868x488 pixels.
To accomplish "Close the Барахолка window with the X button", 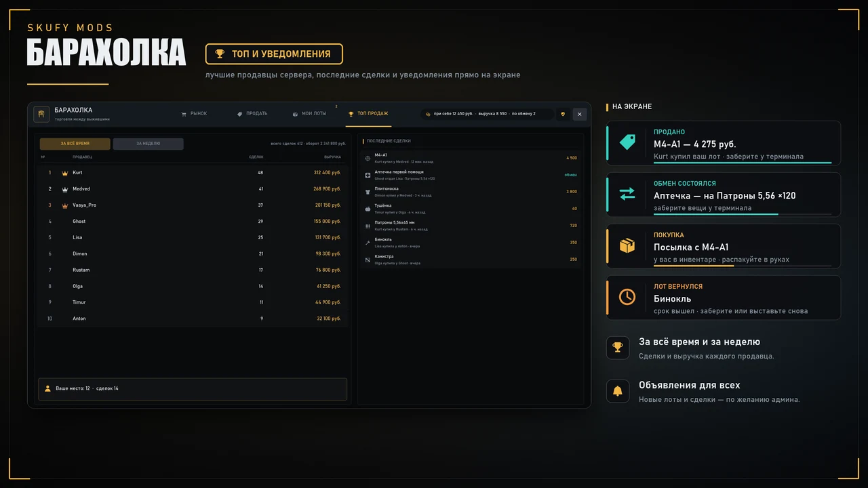I will click(580, 114).
